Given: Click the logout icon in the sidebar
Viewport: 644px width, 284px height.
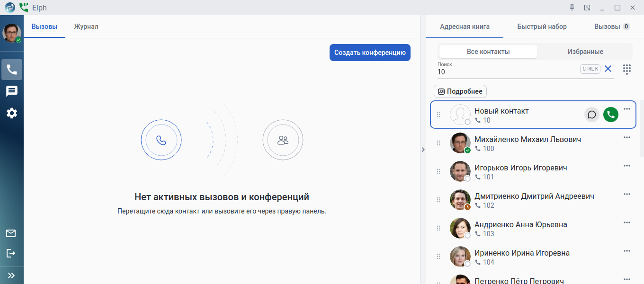Looking at the screenshot, I should pyautogui.click(x=11, y=254).
